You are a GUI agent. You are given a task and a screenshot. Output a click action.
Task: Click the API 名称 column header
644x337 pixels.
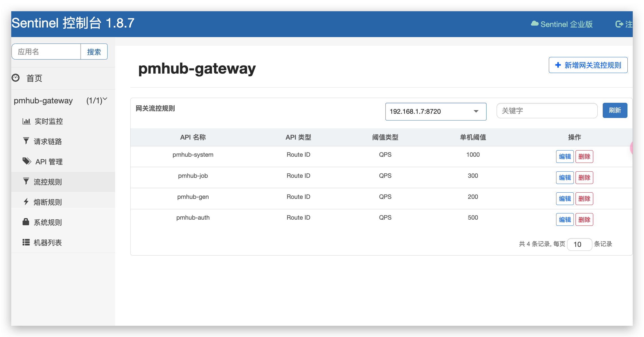pos(193,137)
